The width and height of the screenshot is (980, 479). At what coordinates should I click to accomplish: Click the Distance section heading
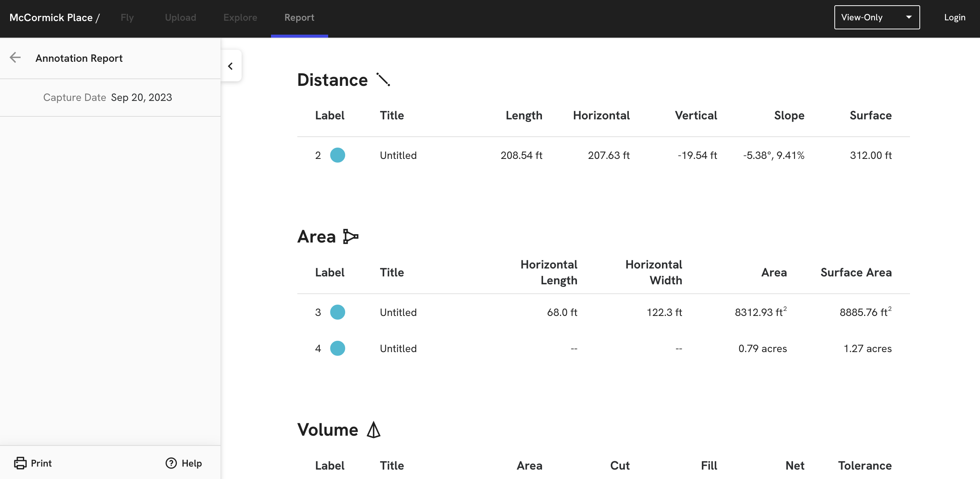pos(333,80)
